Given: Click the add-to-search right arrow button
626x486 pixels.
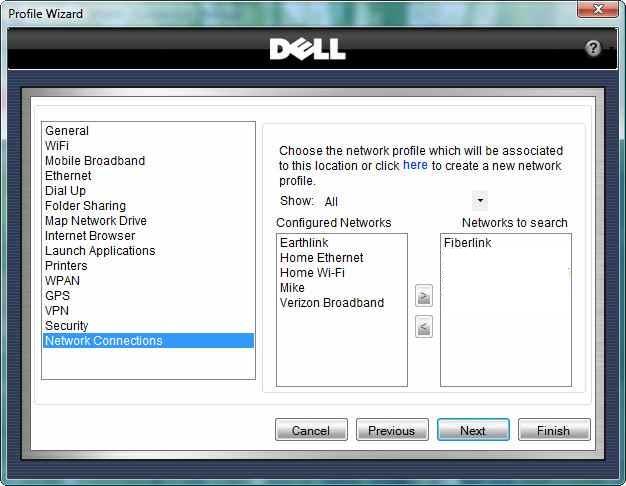Looking at the screenshot, I should click(424, 296).
